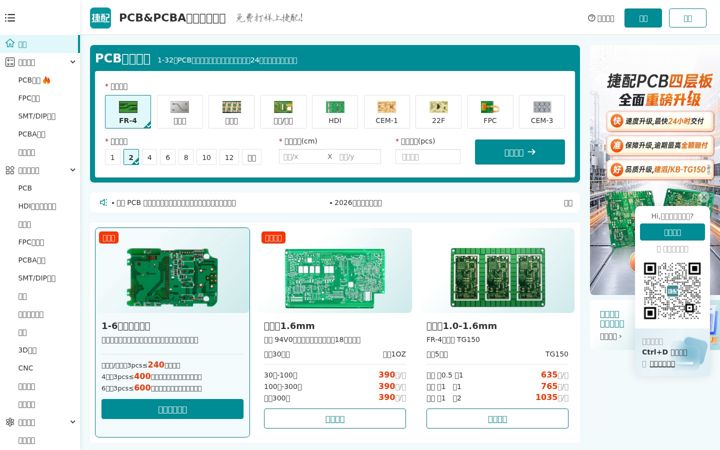720x450 pixels.
Task: Open the HDI item in the sidebar
Action: pyautogui.click(x=37, y=206)
